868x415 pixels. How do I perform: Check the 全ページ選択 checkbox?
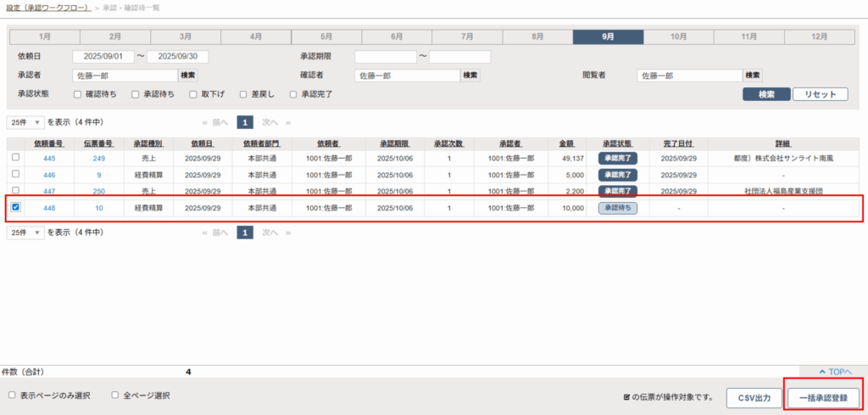115,395
